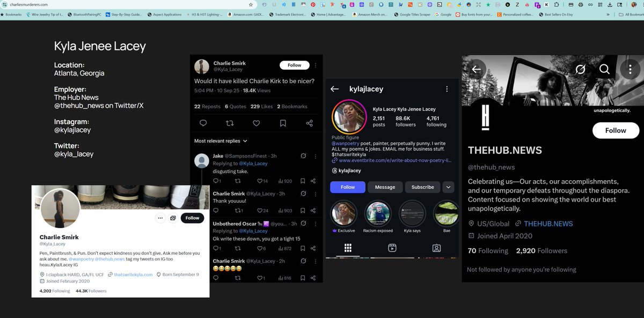Click the back arrow on THEHUB.NEWS profile

point(476,70)
